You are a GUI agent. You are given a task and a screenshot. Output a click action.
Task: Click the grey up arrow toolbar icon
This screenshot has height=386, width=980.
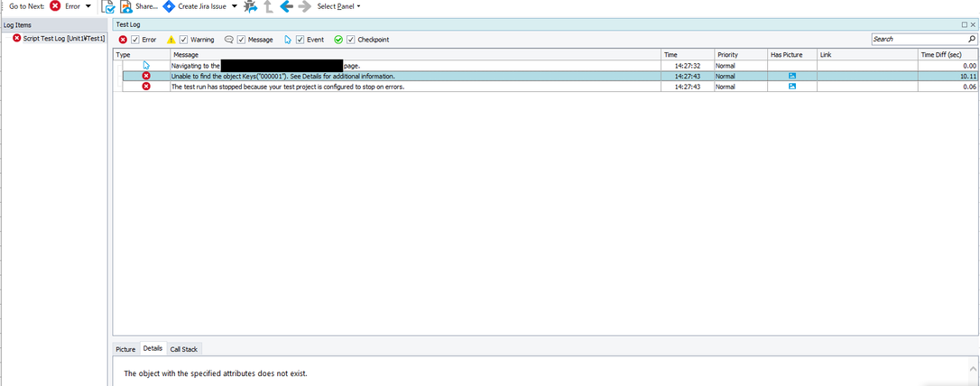(x=269, y=7)
